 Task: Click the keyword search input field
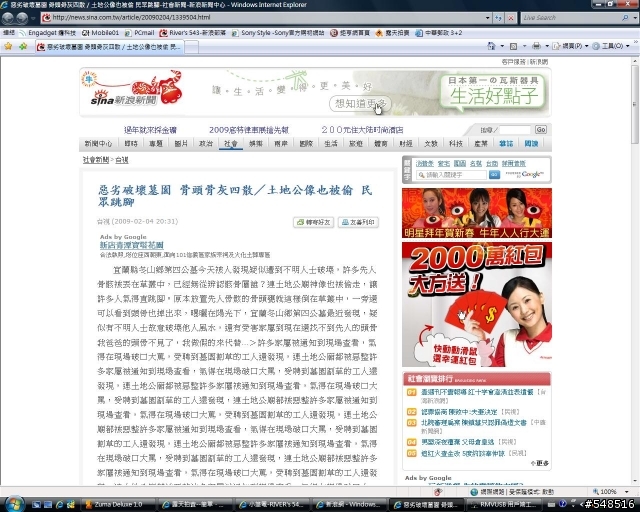point(451,175)
